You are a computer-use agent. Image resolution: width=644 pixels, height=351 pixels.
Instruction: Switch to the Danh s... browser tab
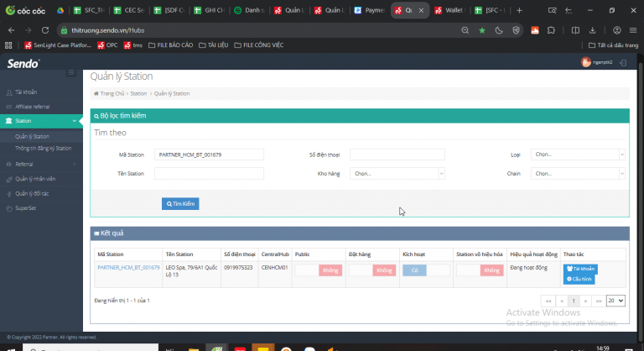[249, 10]
